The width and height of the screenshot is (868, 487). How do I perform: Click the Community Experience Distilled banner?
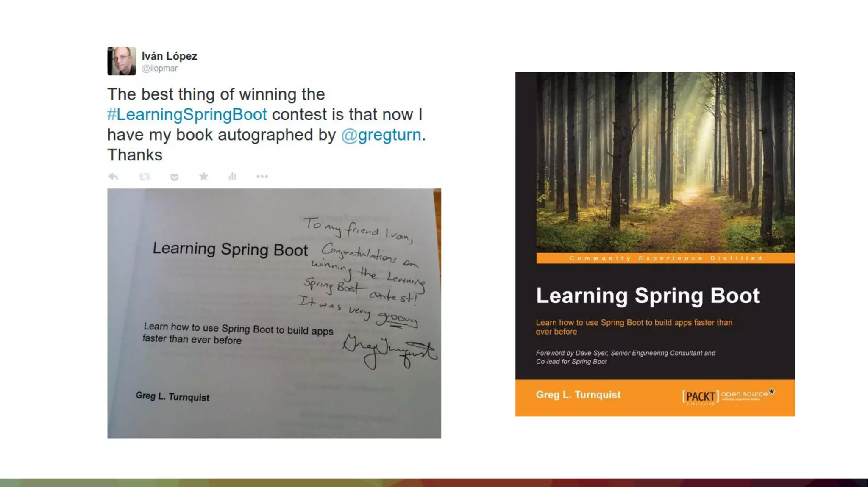(665, 258)
